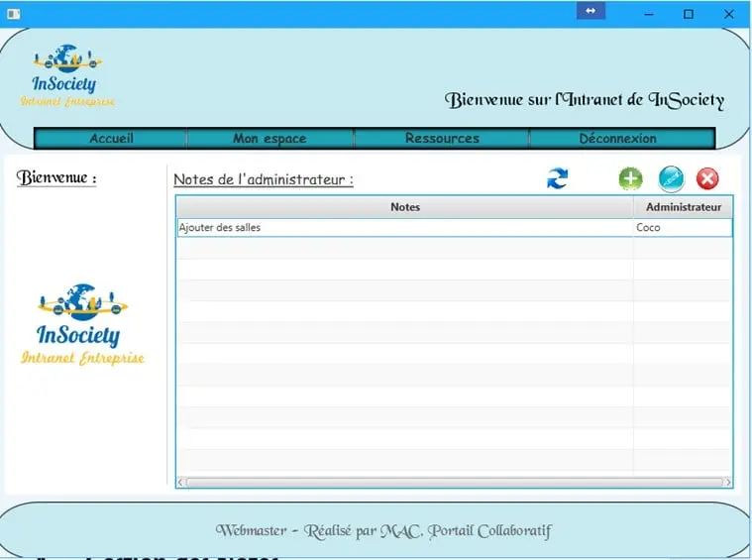752x560 pixels.
Task: Click the app icon in title bar corner
Action: pos(12,14)
